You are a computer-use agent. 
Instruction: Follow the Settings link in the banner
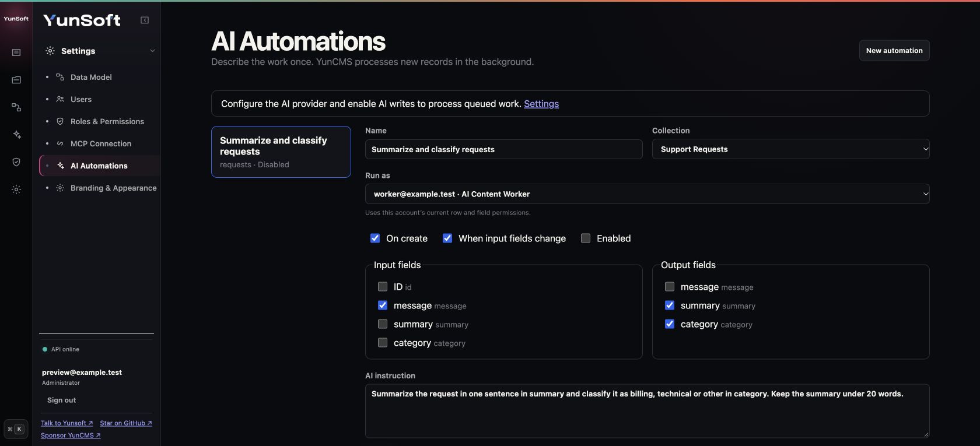[x=541, y=104]
